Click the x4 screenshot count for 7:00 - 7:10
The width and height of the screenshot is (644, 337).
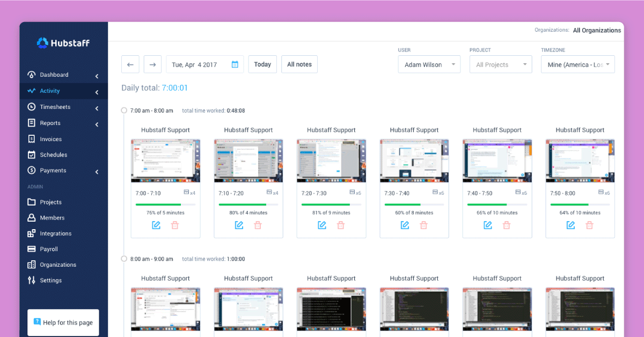(189, 193)
